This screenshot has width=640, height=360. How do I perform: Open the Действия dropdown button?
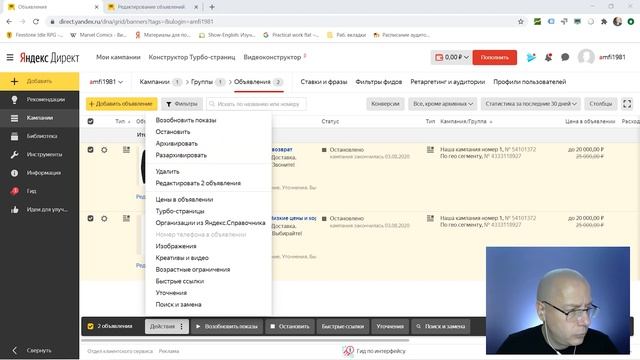click(x=167, y=327)
